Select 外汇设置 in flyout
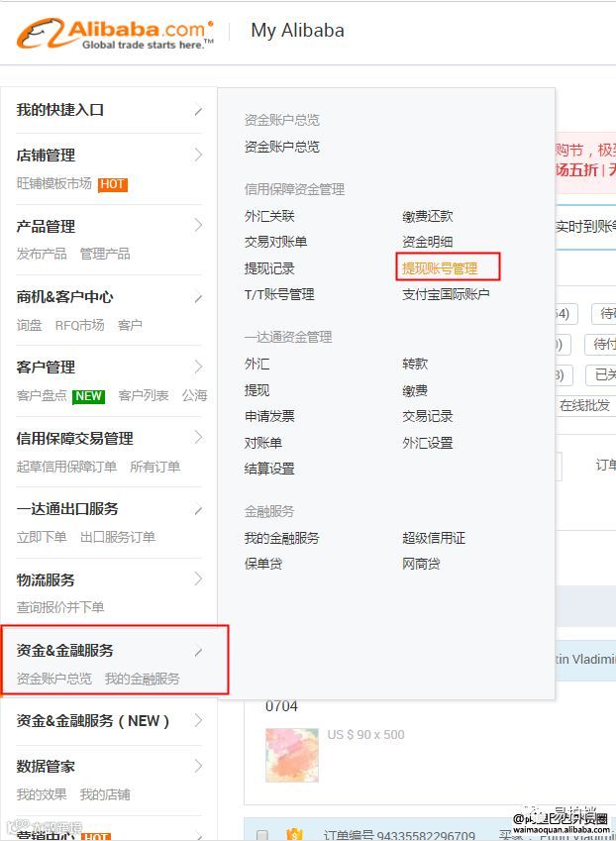616x841 pixels. click(x=427, y=443)
